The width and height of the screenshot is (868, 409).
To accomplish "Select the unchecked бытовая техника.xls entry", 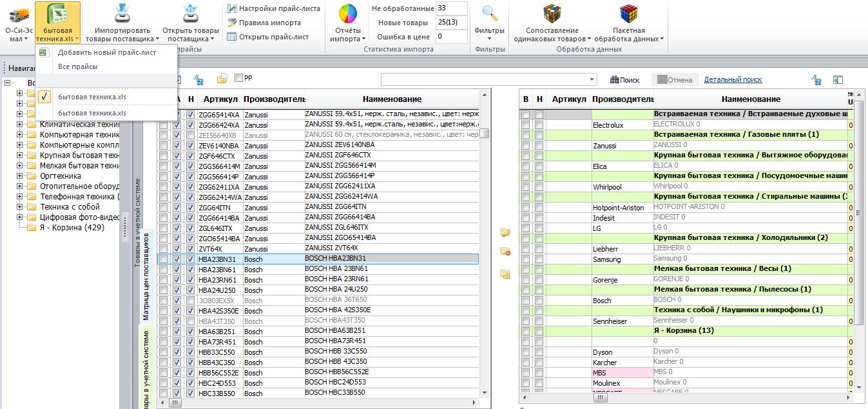I will click(x=107, y=113).
